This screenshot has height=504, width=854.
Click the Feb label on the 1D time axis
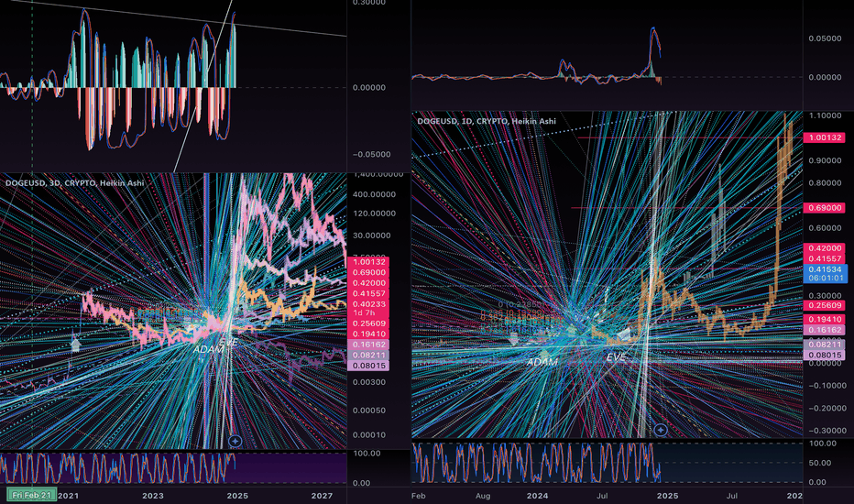[418, 496]
